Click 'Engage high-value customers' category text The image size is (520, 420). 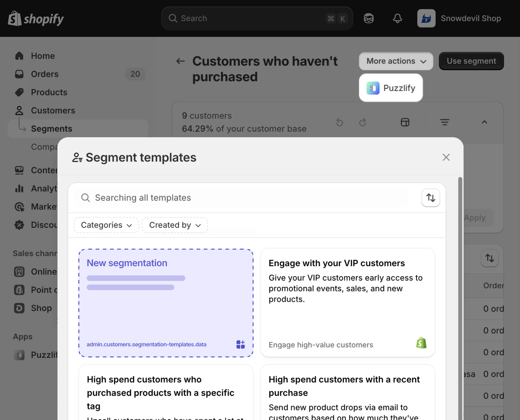pyautogui.click(x=321, y=345)
